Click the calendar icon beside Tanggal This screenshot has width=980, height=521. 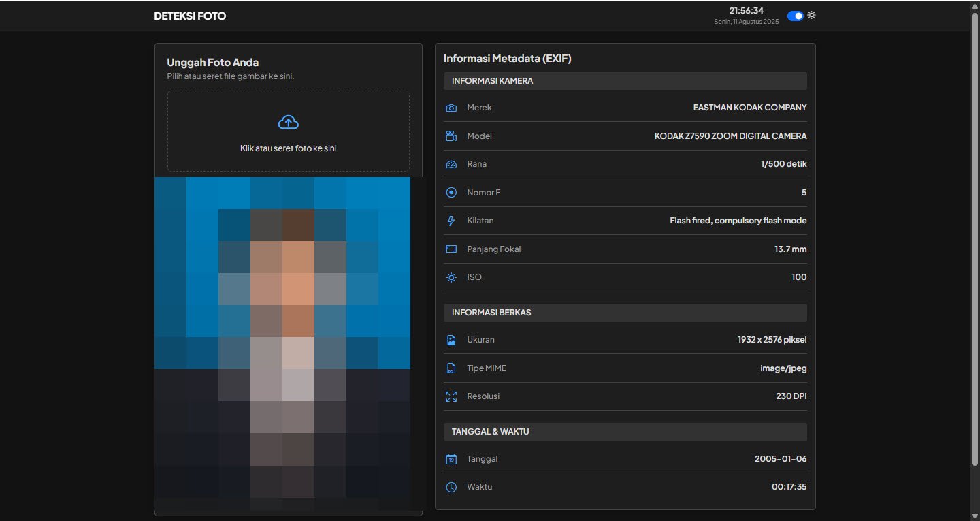[451, 459]
